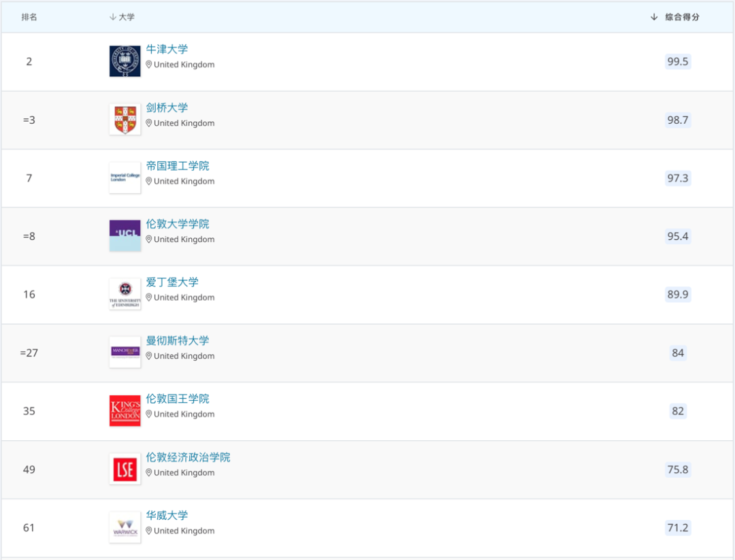
Task: Click the University of Edinburgh logo
Action: click(125, 294)
